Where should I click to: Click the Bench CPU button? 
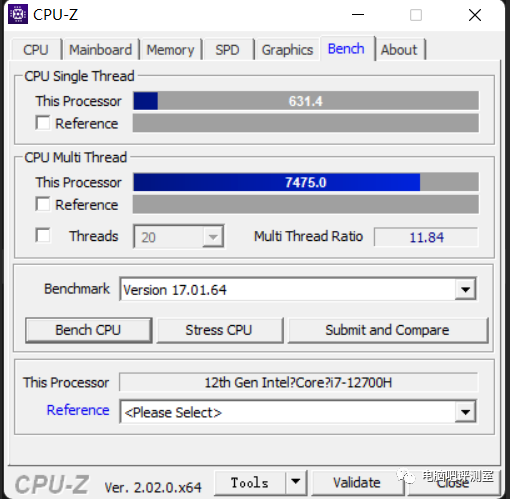click(x=88, y=330)
